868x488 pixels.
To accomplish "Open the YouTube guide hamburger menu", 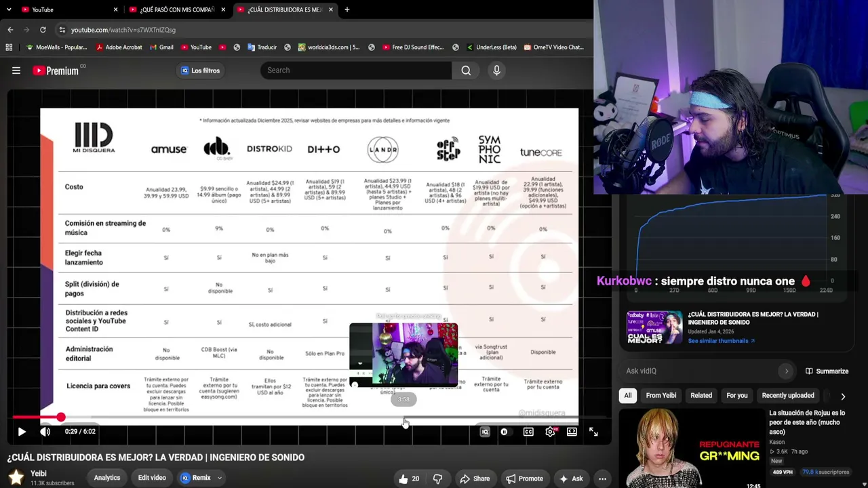I will click(16, 70).
